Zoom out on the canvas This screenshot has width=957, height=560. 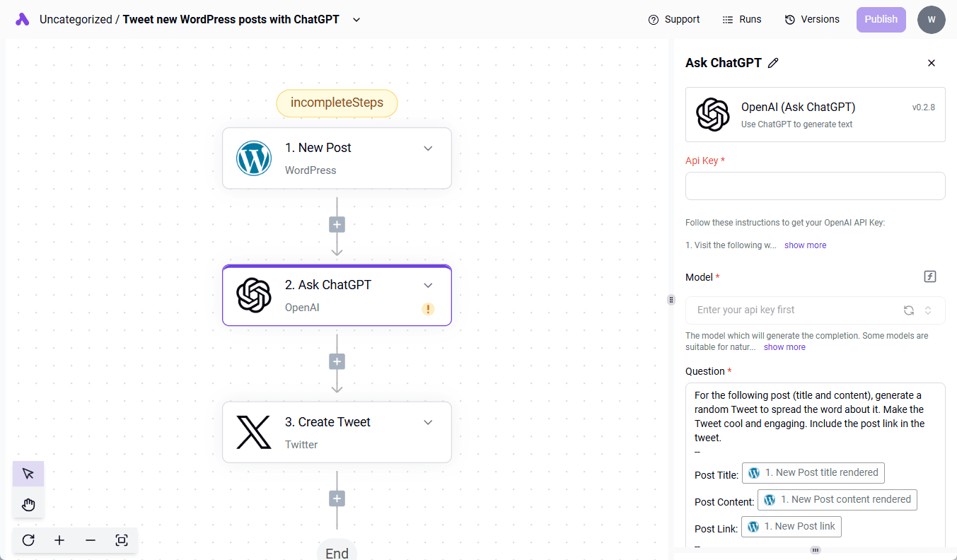click(91, 540)
